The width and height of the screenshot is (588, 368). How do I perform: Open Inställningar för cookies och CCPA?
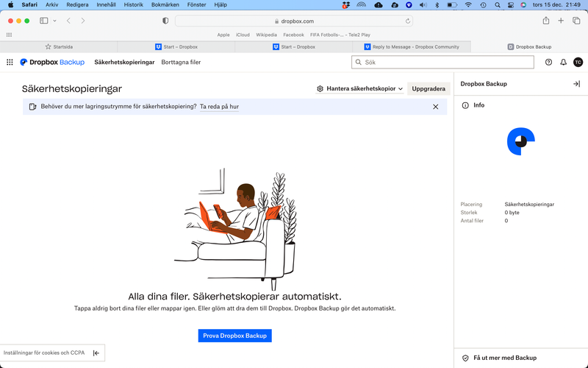point(44,353)
